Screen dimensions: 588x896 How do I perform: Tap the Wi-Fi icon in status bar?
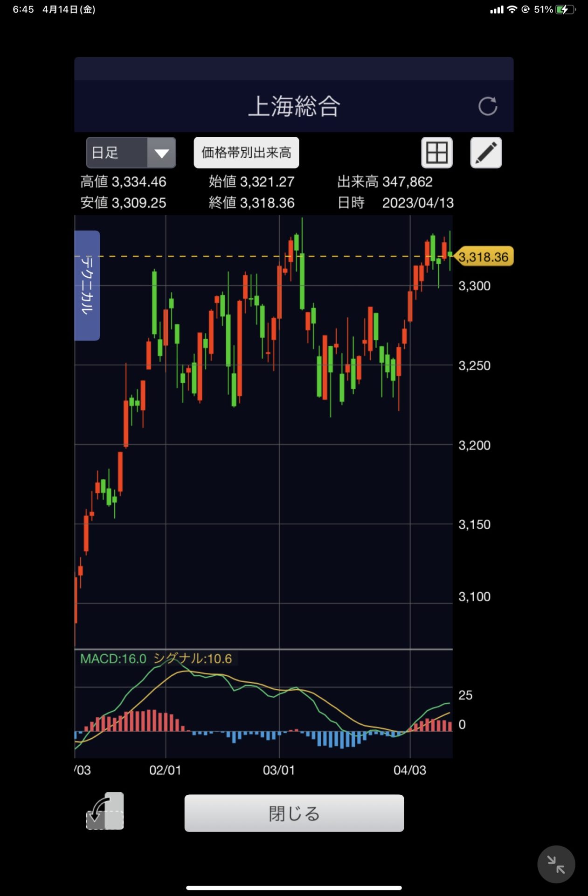coord(512,9)
